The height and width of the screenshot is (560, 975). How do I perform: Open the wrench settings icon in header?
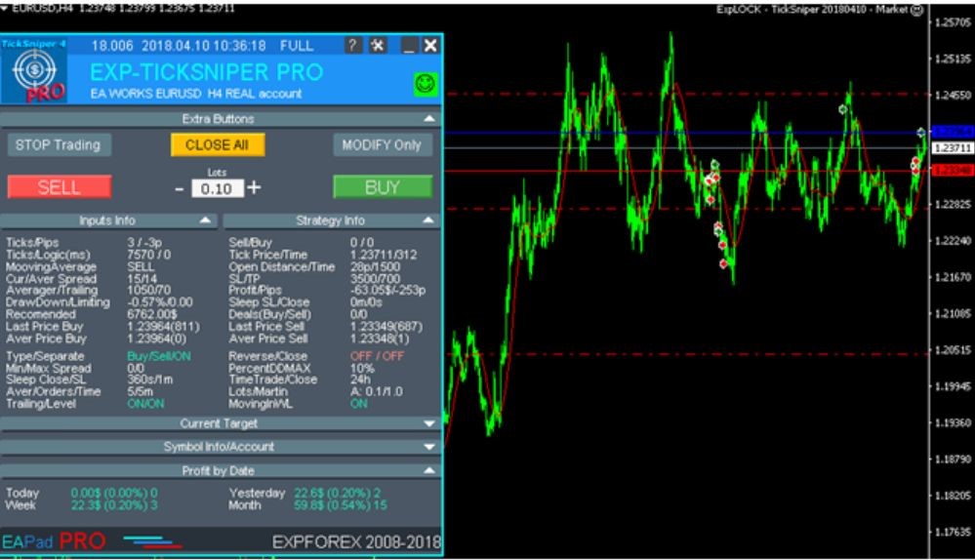pos(378,45)
